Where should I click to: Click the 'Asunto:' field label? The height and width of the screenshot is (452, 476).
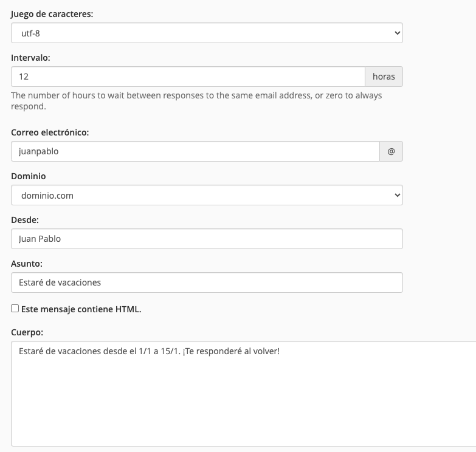[26, 264]
